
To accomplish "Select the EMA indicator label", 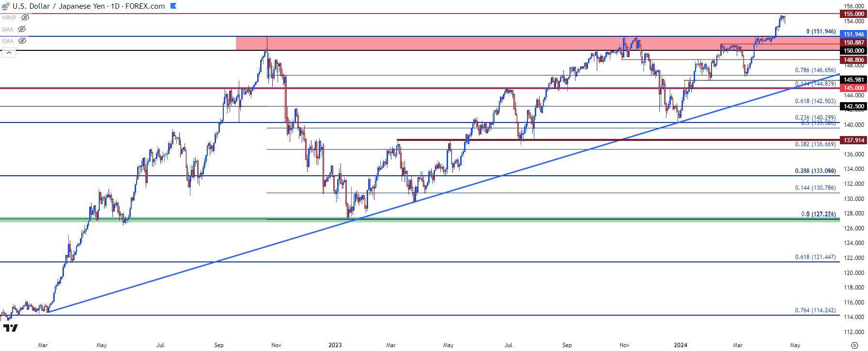I will [x=8, y=41].
